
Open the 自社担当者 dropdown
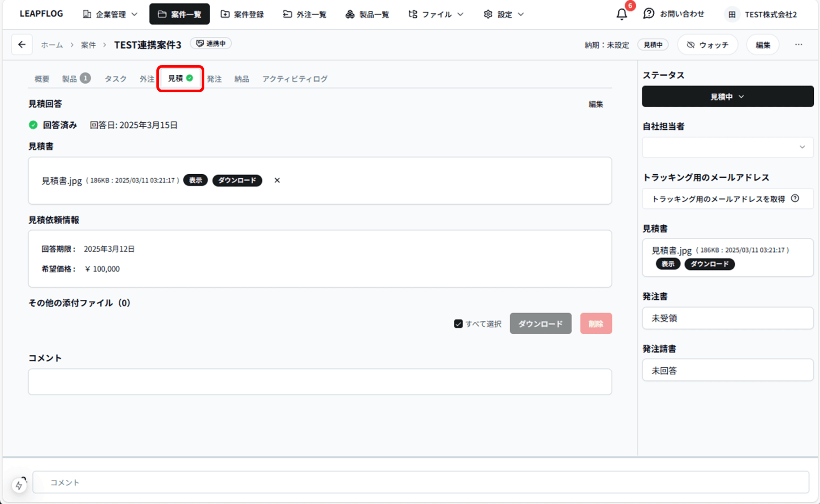pos(727,147)
